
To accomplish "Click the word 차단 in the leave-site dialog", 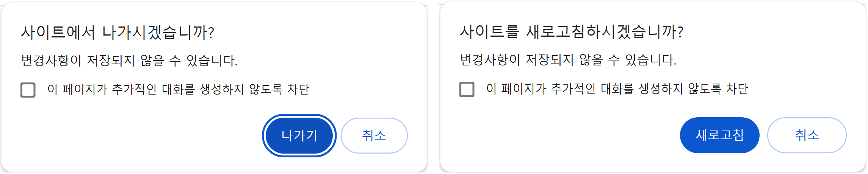I will click(x=298, y=89).
